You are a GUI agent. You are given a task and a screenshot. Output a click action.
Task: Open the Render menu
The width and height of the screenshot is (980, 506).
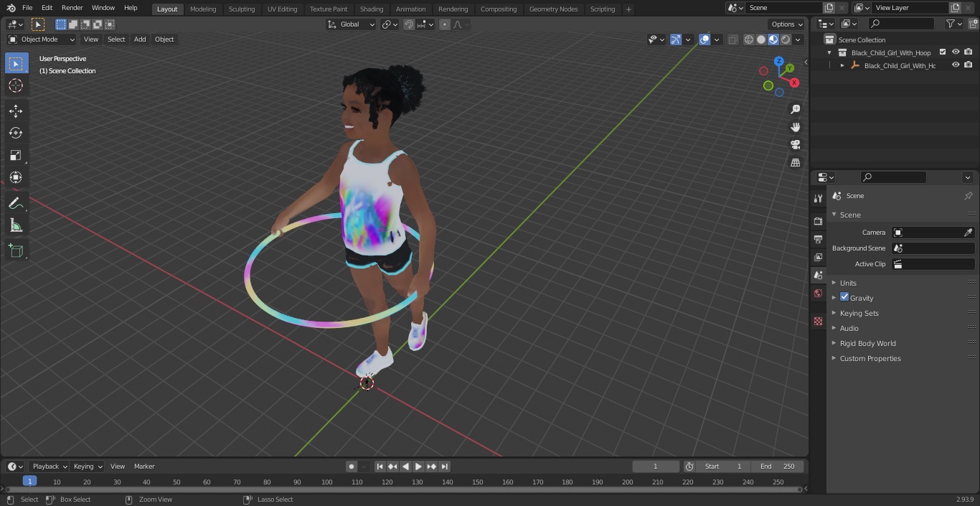pos(72,8)
